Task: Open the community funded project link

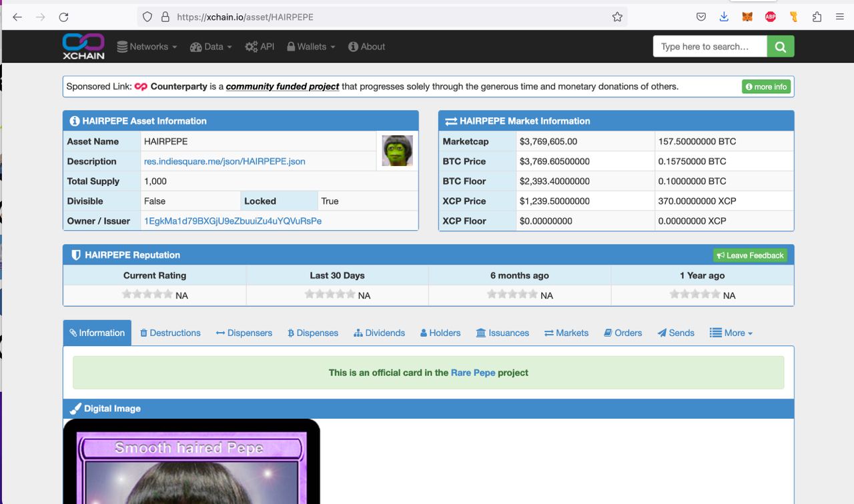Action: pos(282,87)
